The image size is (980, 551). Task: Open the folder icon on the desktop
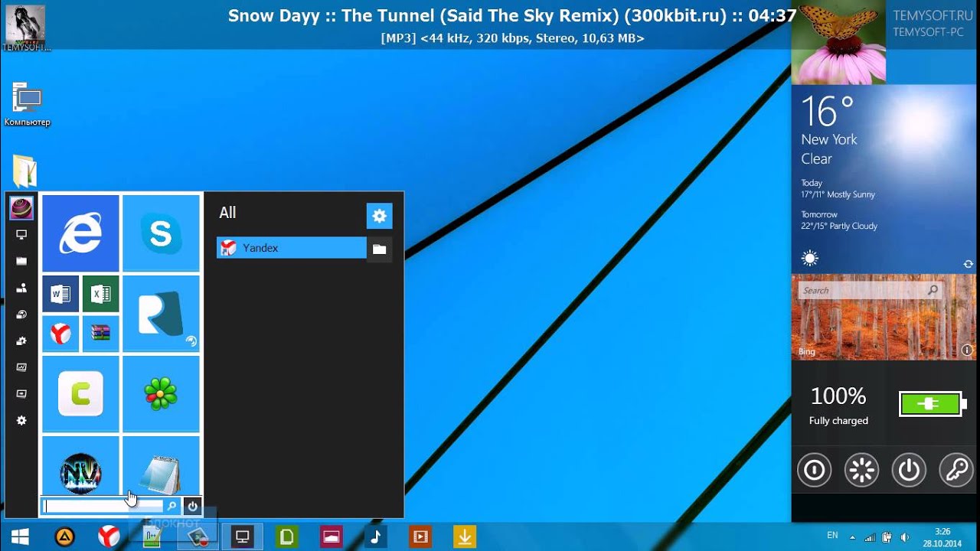[x=24, y=171]
